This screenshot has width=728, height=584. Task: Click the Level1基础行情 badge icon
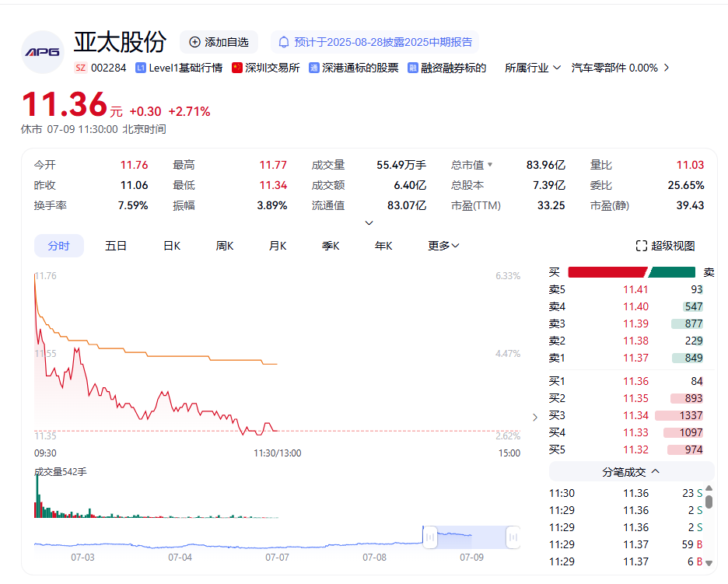point(141,68)
